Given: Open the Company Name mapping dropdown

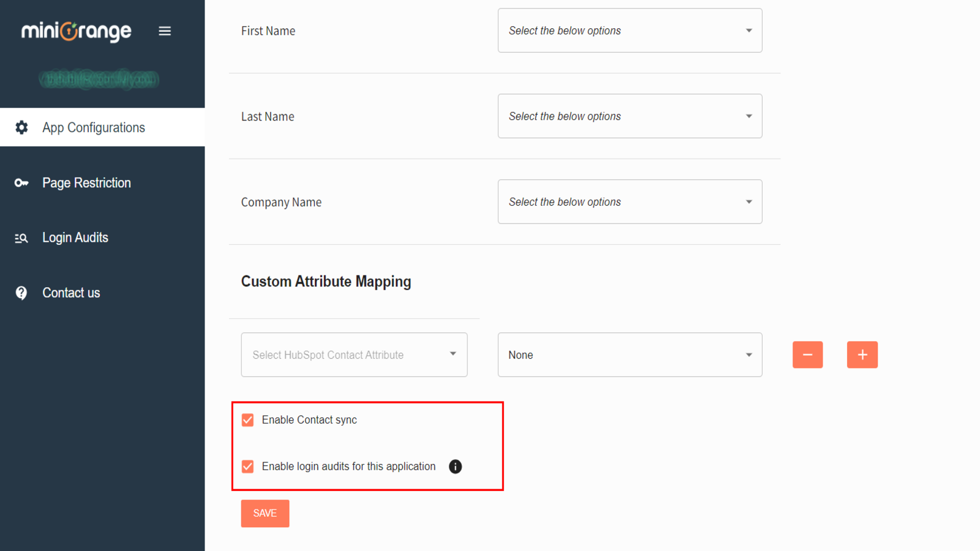Looking at the screenshot, I should [629, 202].
